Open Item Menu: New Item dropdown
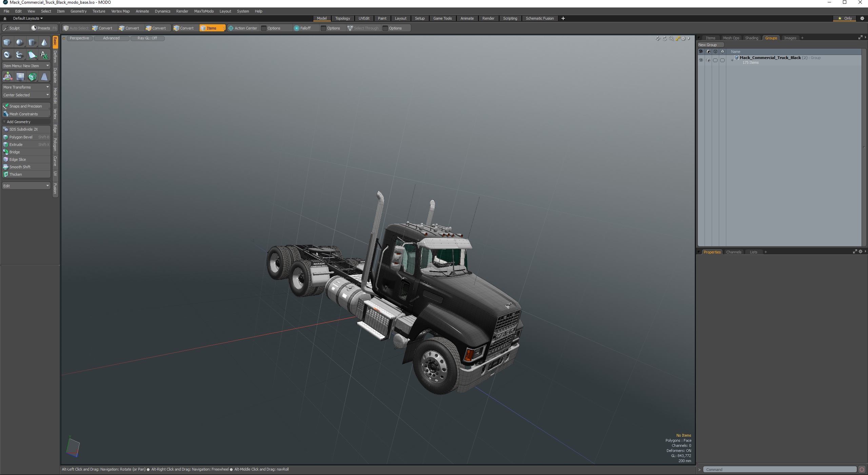 pos(26,66)
